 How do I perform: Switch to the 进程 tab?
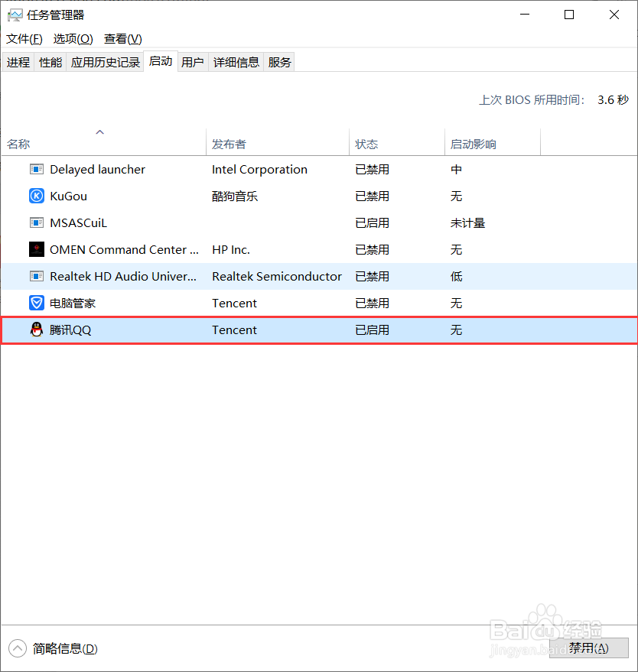click(x=18, y=62)
